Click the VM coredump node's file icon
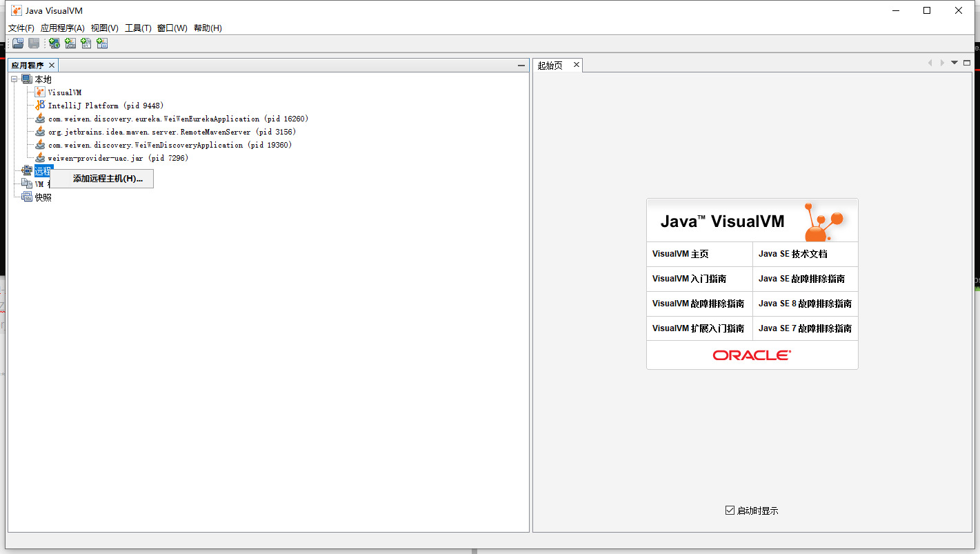 coord(27,184)
